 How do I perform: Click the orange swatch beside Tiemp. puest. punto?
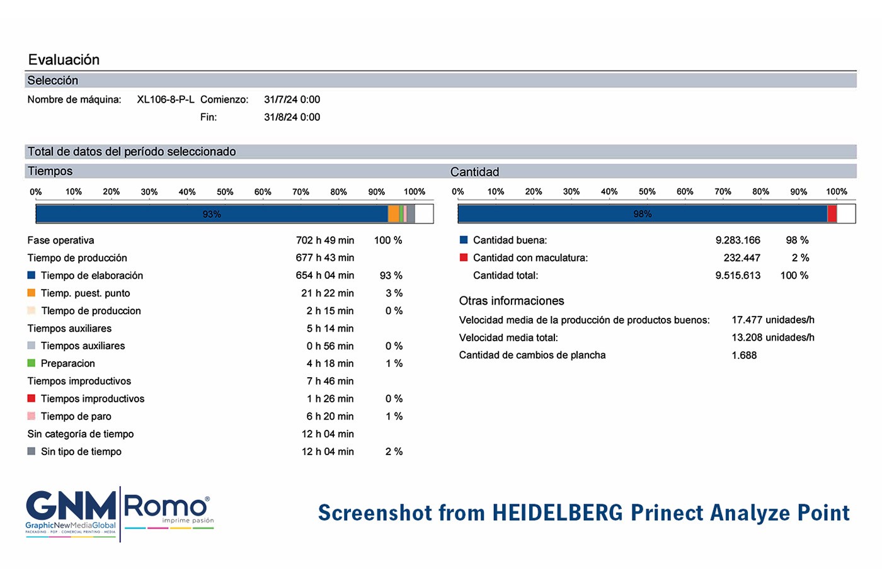pyautogui.click(x=31, y=293)
